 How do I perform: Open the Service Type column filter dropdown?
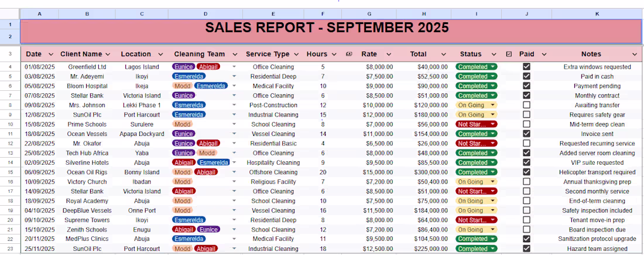point(296,55)
